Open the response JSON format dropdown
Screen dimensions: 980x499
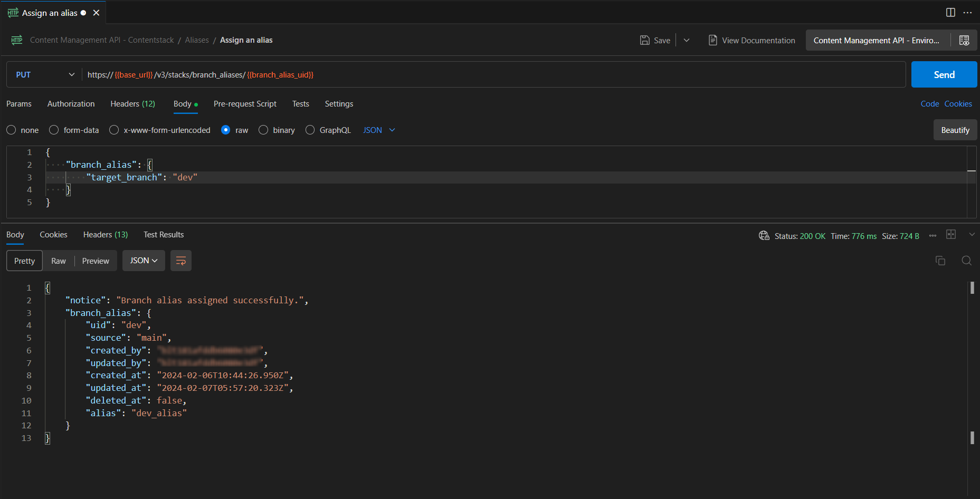[144, 261]
